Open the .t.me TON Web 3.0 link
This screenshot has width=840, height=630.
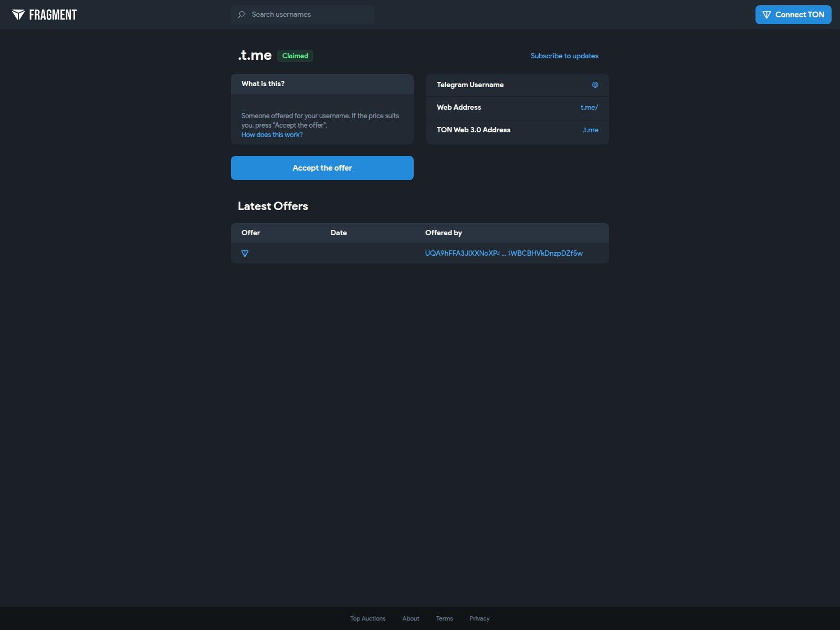(591, 130)
